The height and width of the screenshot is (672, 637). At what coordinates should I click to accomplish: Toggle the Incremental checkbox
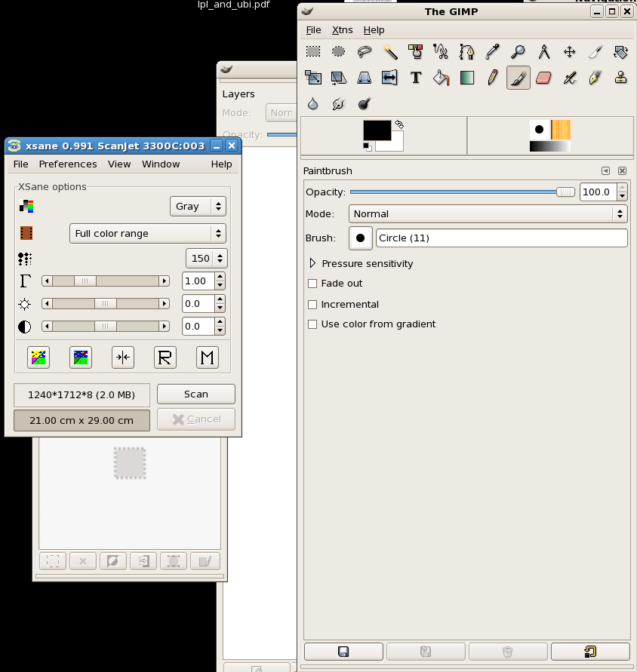312,305
